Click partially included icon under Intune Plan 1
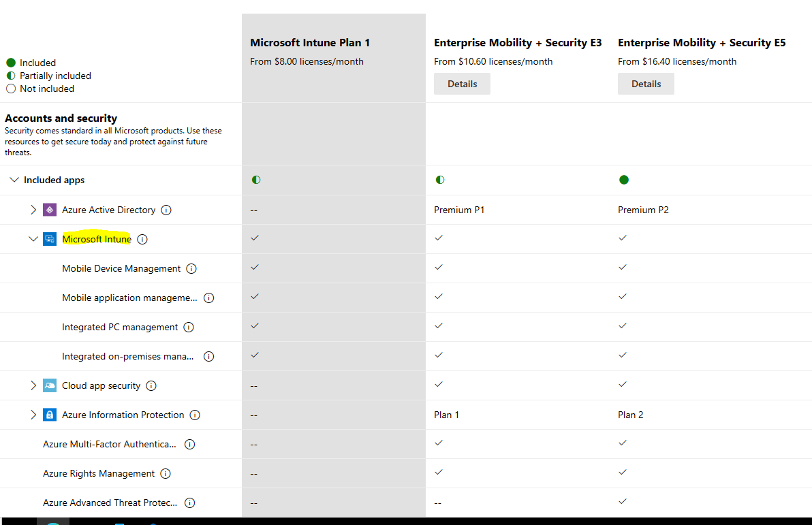The image size is (812, 525). coord(256,180)
